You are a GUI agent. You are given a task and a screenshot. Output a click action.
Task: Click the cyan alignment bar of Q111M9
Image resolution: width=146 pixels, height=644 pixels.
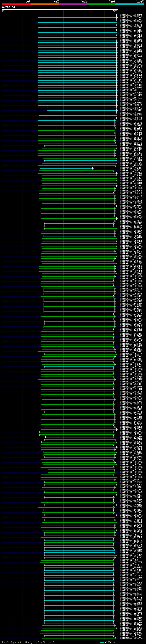tap(80, 161)
